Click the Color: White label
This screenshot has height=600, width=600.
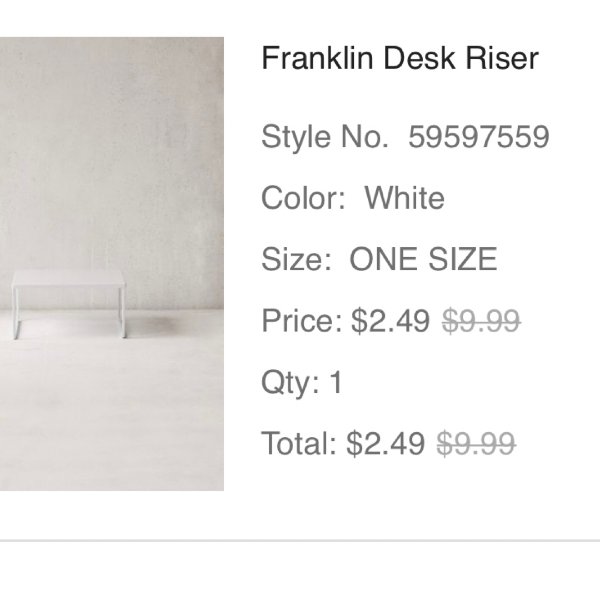click(353, 198)
